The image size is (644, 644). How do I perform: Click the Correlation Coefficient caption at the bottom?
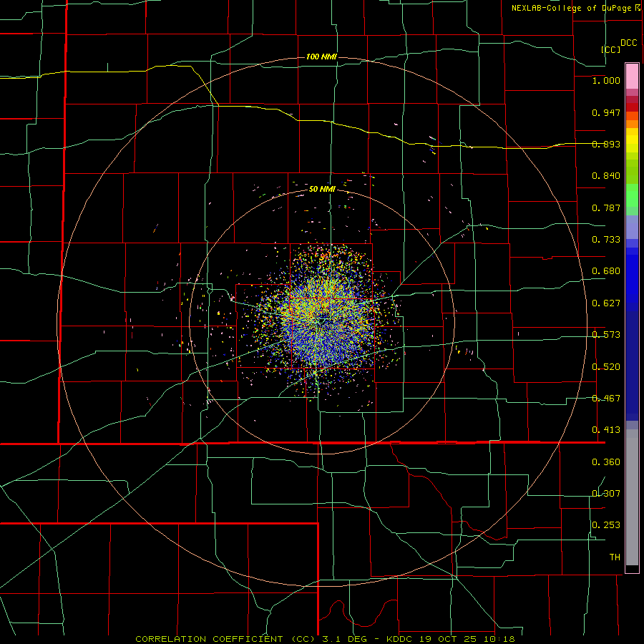(325, 639)
